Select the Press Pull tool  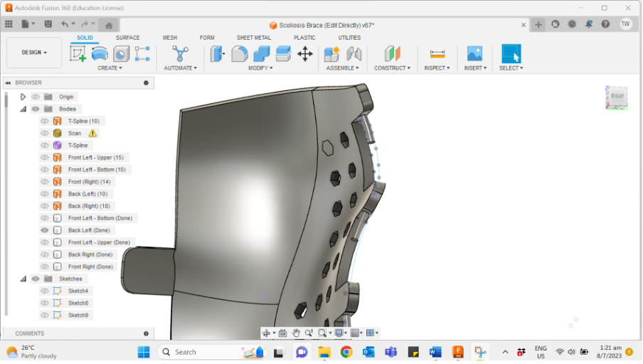point(218,54)
